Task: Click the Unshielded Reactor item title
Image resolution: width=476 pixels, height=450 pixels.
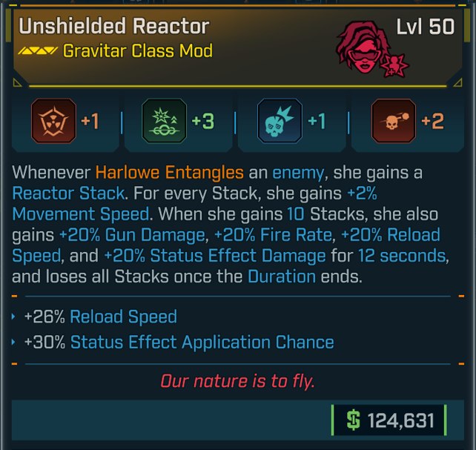Action: point(114,27)
